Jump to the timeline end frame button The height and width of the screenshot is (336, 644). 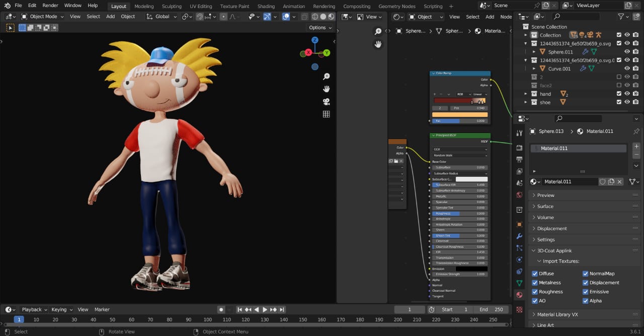point(282,310)
